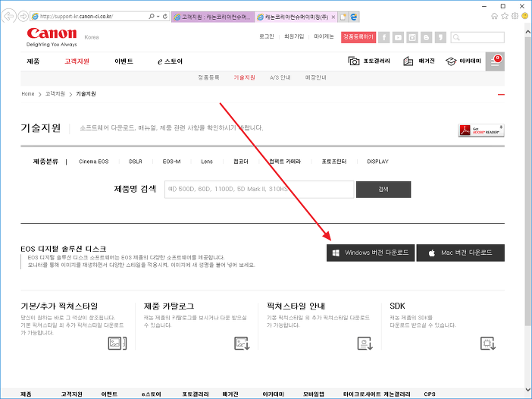Click the 고객지원 breadcrumb link
532x399 pixels.
[55, 94]
